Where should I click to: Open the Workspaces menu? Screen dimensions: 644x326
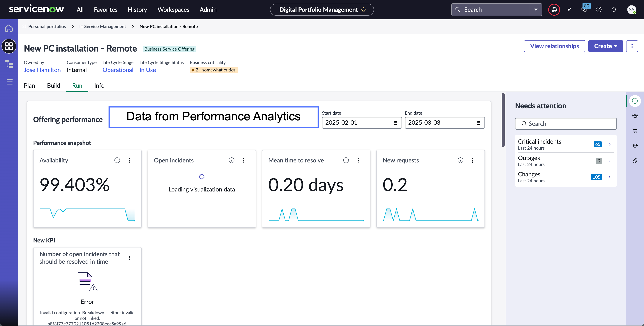pos(173,10)
